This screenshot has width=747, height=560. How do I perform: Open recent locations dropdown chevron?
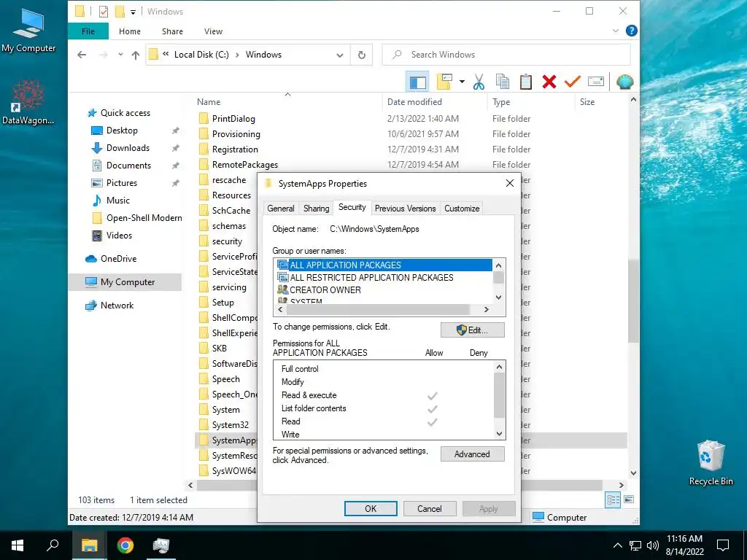tap(120, 55)
